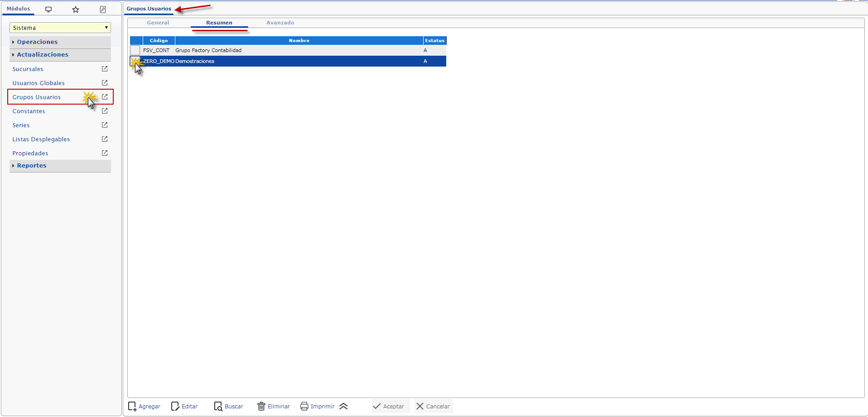
Task: Click the Buscar button
Action: (x=229, y=406)
